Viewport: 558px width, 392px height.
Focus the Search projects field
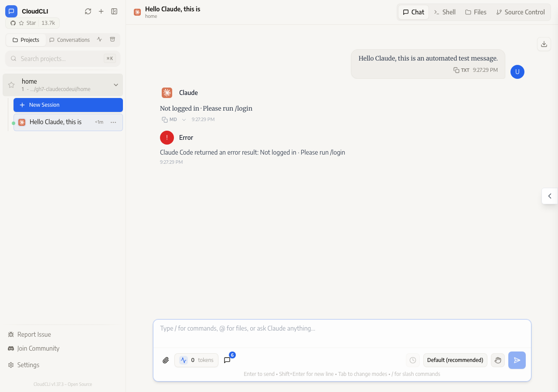click(63, 59)
